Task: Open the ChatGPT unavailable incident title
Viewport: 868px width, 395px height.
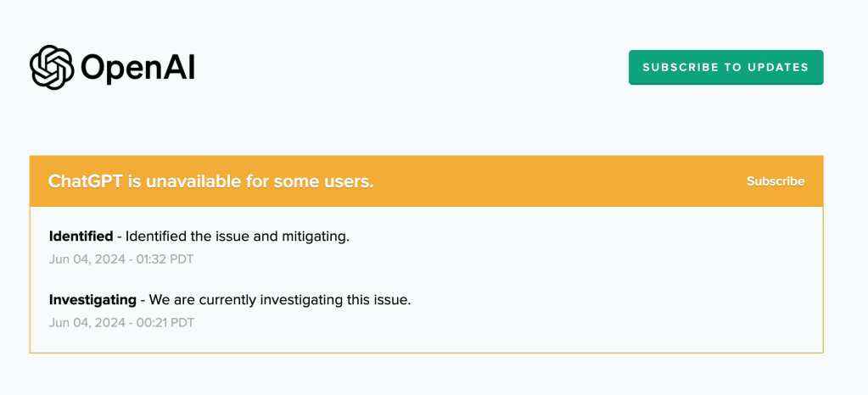Action: 210,181
